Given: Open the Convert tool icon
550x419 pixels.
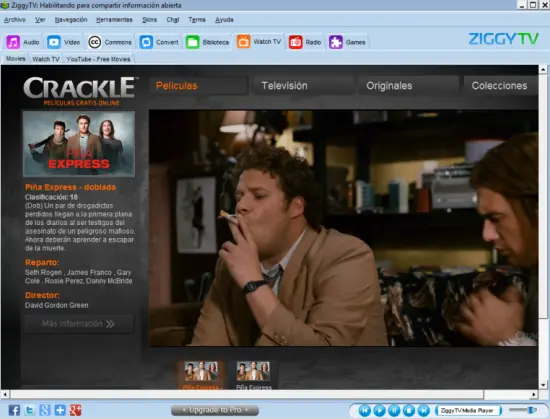Looking at the screenshot, I should [146, 42].
